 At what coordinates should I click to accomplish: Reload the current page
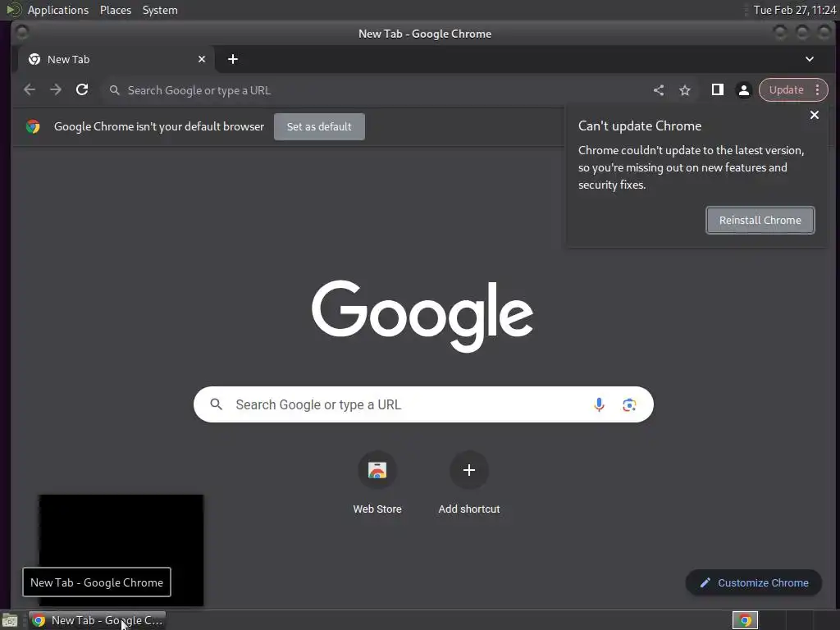click(82, 90)
